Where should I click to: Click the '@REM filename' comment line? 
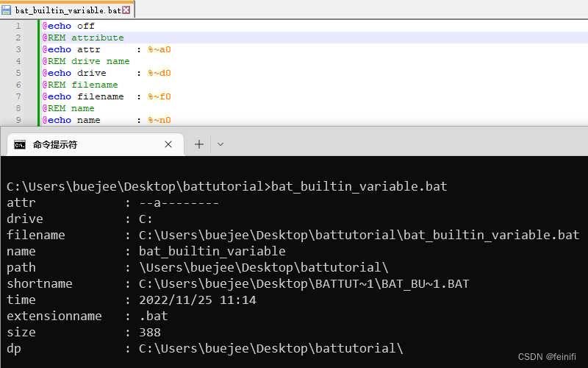click(x=80, y=85)
